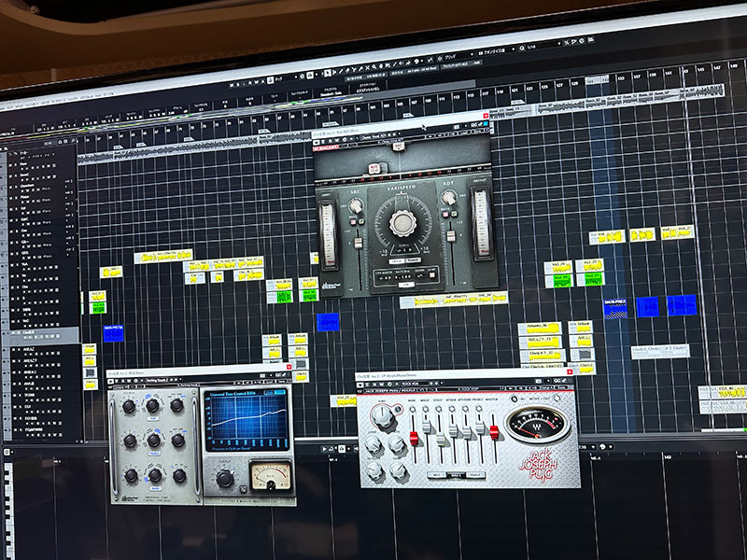Move the red Main fader in JJP Vocals
747x560 pixels.
[x=414, y=438]
